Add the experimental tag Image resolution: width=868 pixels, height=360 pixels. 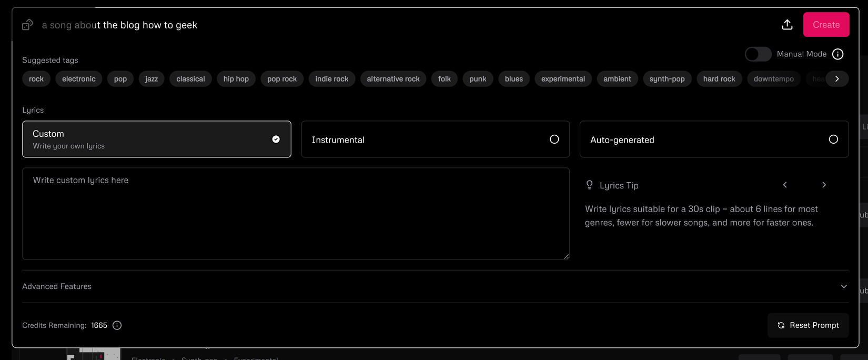click(563, 79)
